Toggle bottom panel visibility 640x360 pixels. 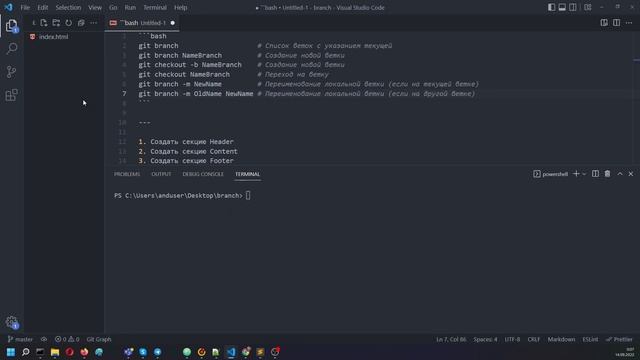(x=562, y=7)
